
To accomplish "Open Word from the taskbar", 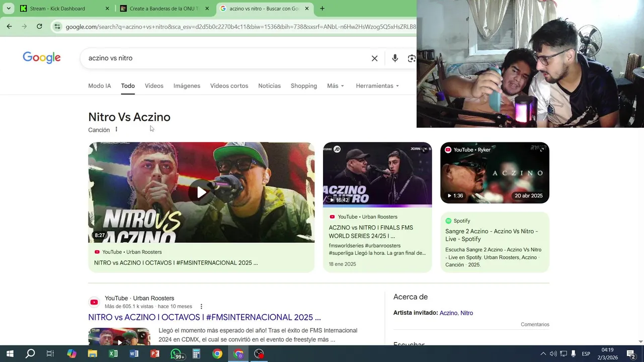I will point(134,353).
